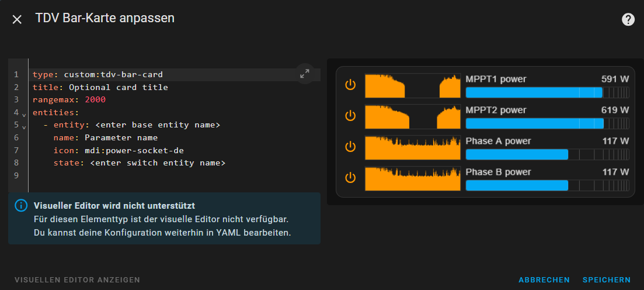Screen dimensions: 644x290
Task: Collapse the entity list item fold arrow
Action: 24,127
